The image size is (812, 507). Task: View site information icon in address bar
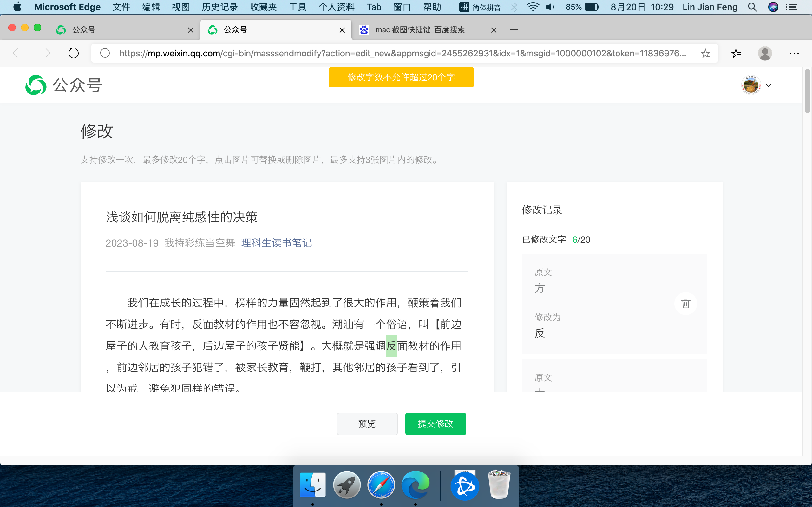tap(105, 53)
